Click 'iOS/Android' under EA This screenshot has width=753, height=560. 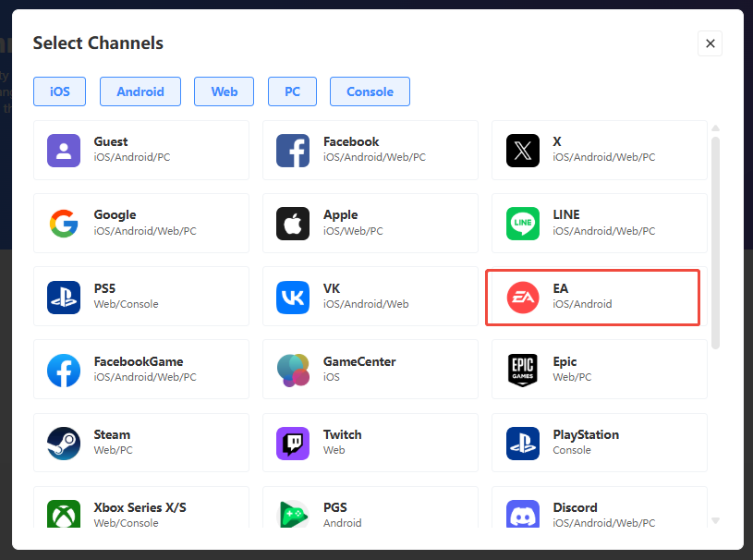[x=582, y=304]
